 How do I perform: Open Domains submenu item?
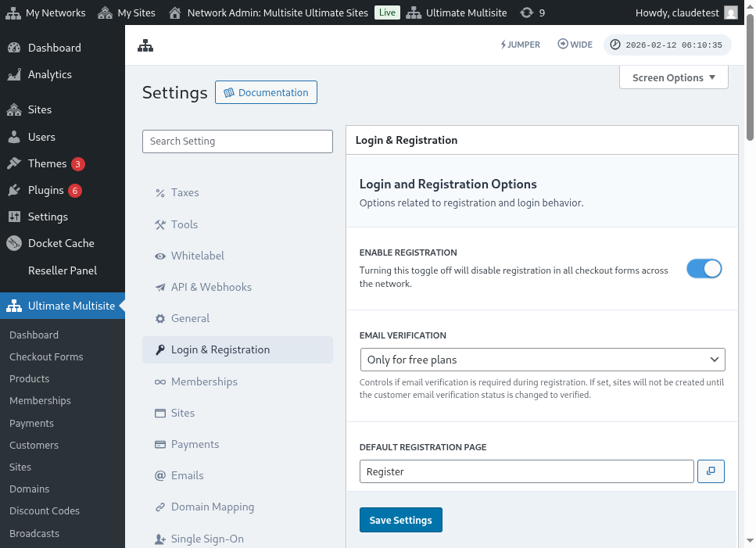point(30,489)
